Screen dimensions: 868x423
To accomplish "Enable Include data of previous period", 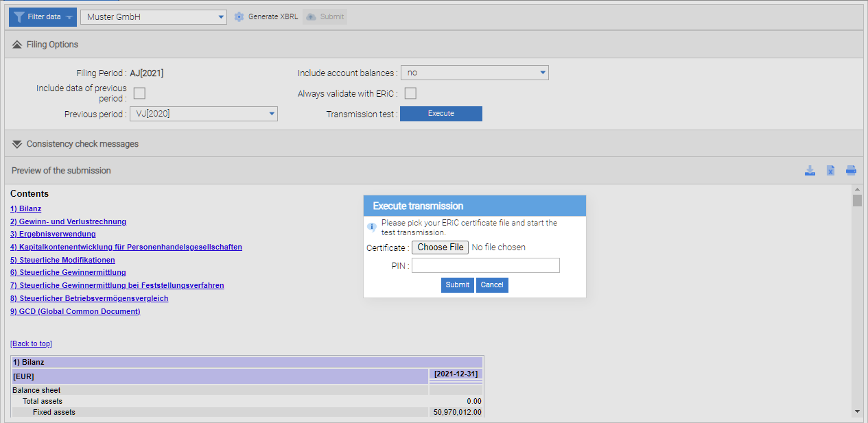I will [139, 93].
